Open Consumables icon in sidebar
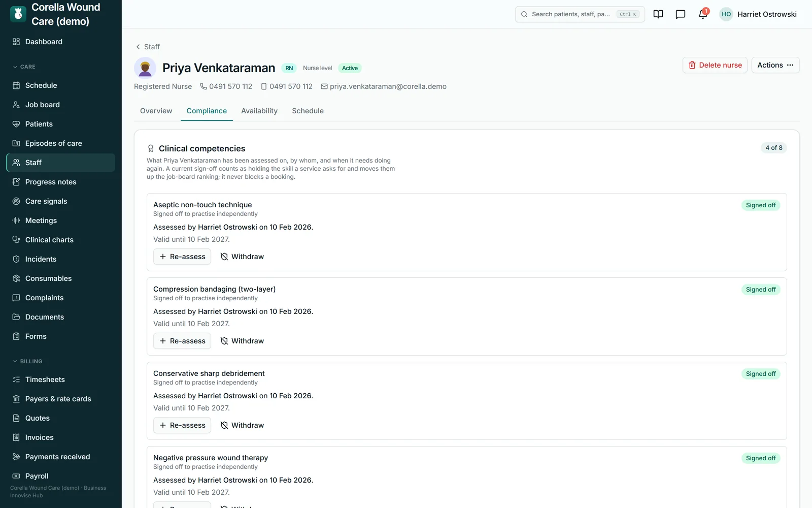Image resolution: width=812 pixels, height=508 pixels. pyautogui.click(x=16, y=278)
